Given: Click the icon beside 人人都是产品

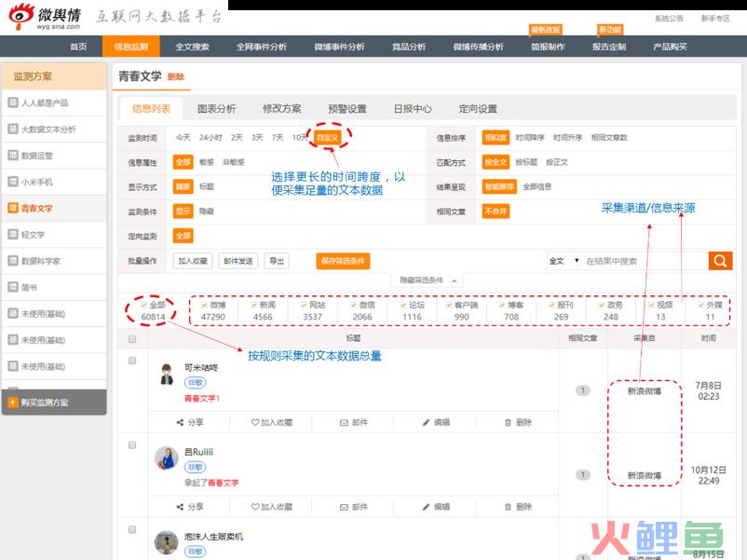Looking at the screenshot, I should (13, 102).
